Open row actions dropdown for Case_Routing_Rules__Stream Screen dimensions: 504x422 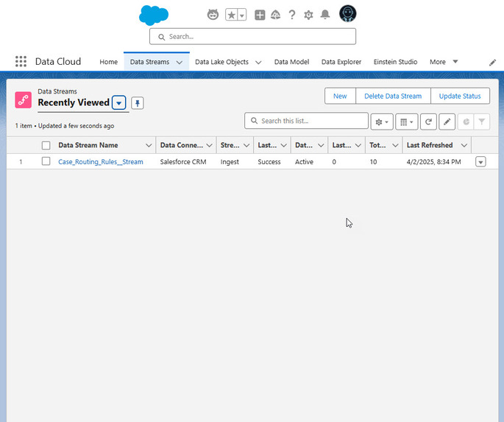click(480, 161)
